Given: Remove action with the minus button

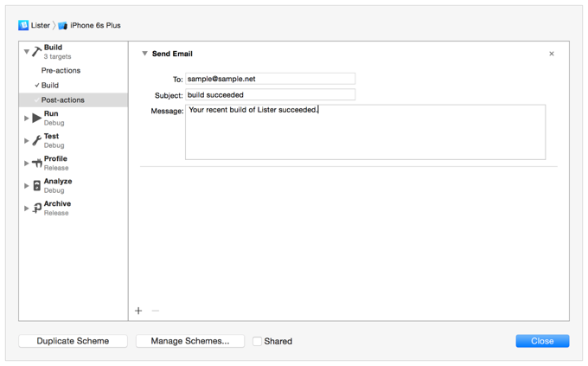Looking at the screenshot, I should click(156, 311).
